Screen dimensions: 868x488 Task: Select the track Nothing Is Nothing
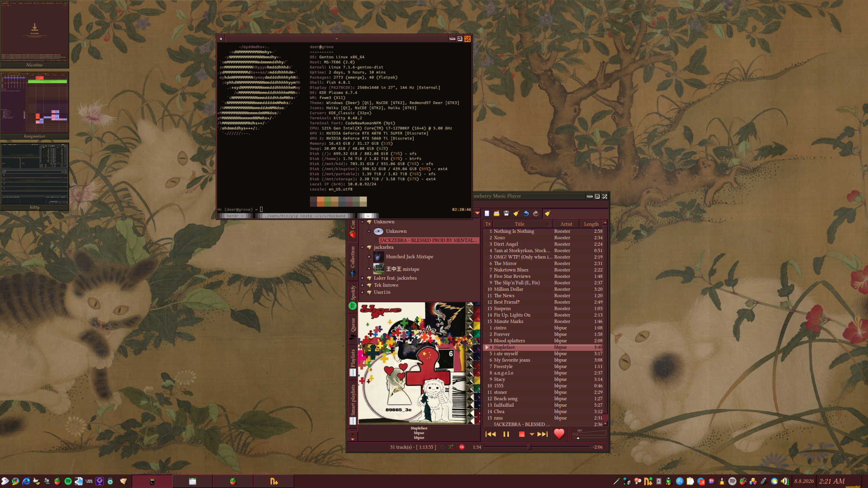[x=543, y=231]
